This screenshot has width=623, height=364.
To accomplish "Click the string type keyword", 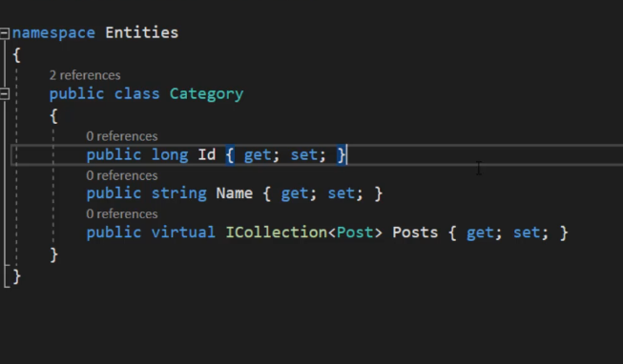I will tap(178, 193).
